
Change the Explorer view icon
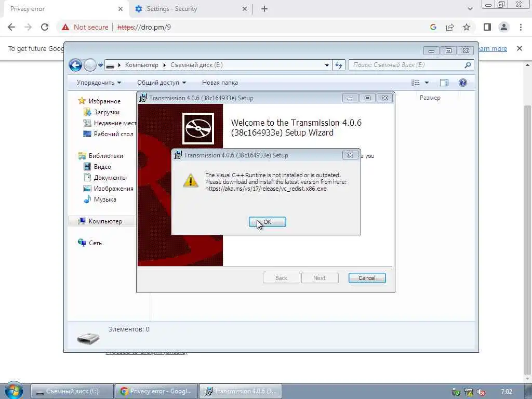coord(416,83)
